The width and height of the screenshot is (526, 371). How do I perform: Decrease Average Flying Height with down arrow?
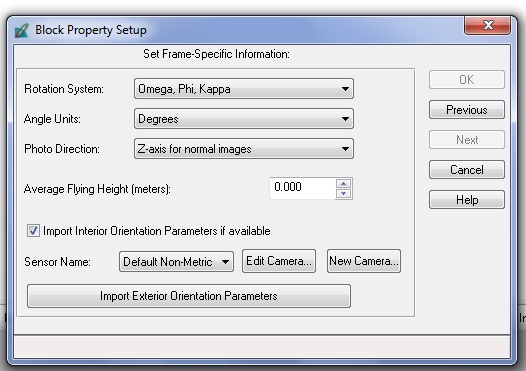344,194
